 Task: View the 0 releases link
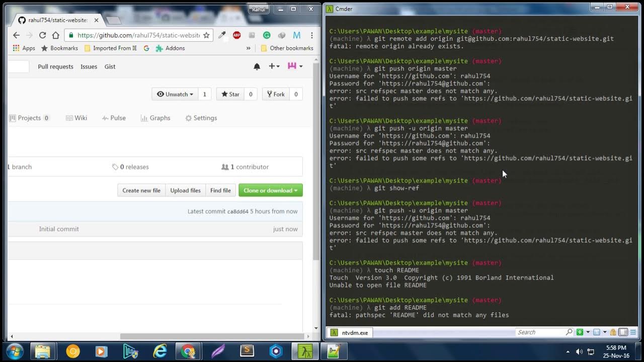[x=130, y=167]
